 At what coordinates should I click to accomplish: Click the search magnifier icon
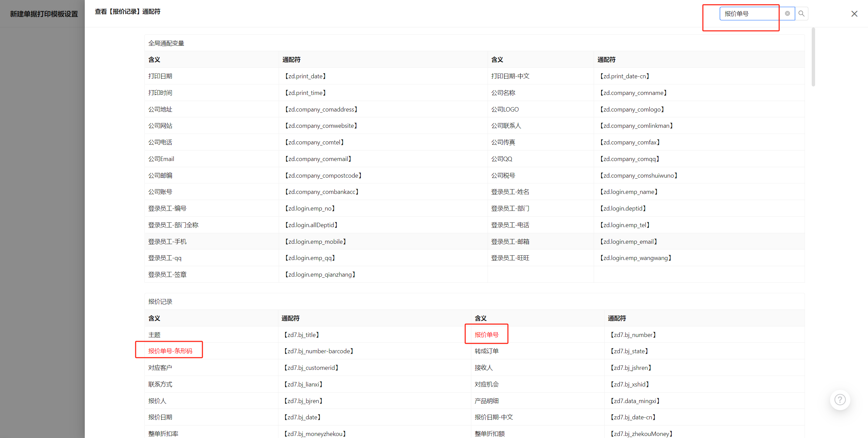coord(801,14)
